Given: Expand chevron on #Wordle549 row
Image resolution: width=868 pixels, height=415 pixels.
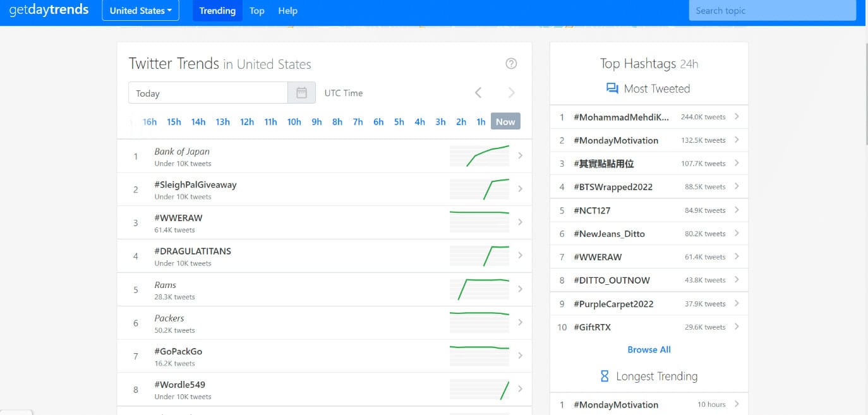Looking at the screenshot, I should point(520,389).
